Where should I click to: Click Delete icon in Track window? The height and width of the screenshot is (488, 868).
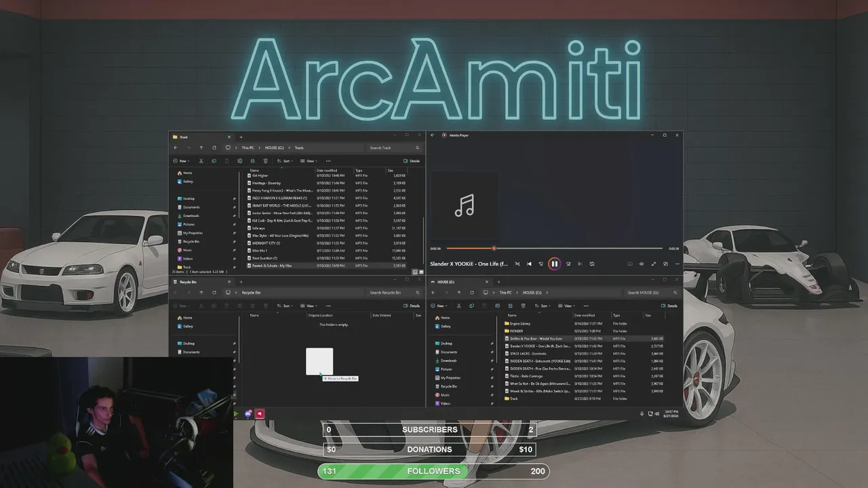(x=265, y=161)
